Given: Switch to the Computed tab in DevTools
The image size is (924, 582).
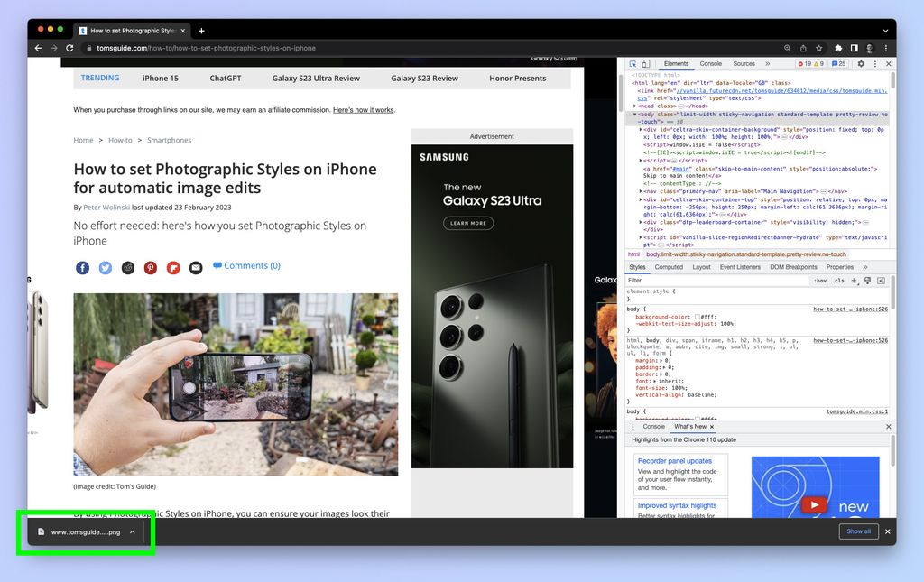Looking at the screenshot, I should tap(669, 267).
